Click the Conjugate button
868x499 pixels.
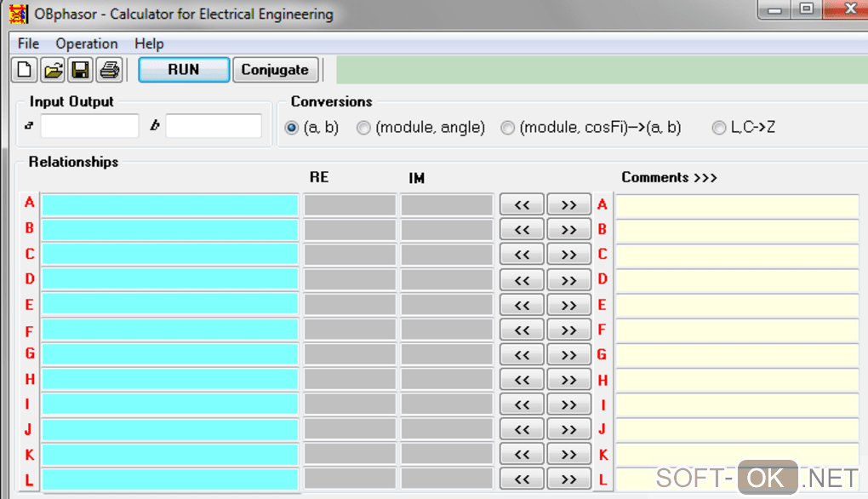click(x=275, y=70)
